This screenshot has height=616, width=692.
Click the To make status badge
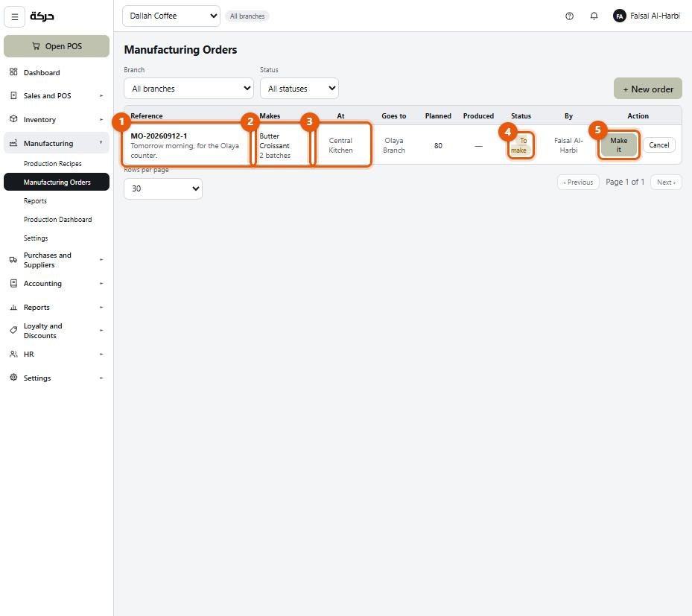(521, 145)
